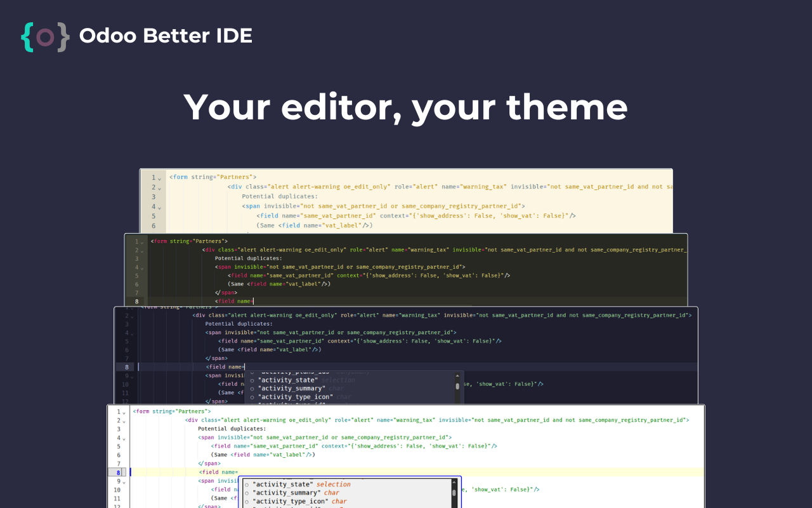Viewport: 812px width, 508px height.
Task: Place cursor after "<field name=" in white editor
Action: pos(238,472)
